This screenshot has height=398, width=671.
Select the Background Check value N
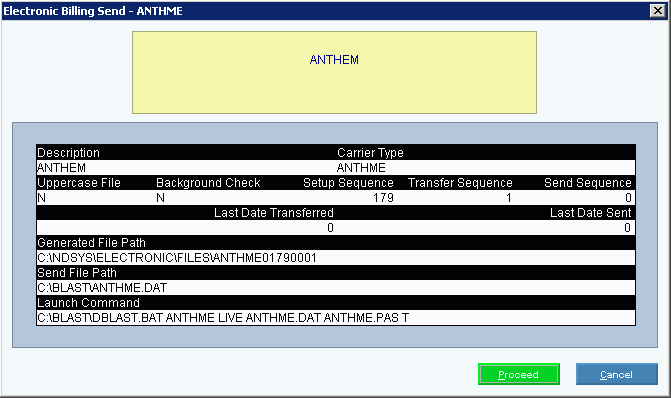tap(160, 198)
